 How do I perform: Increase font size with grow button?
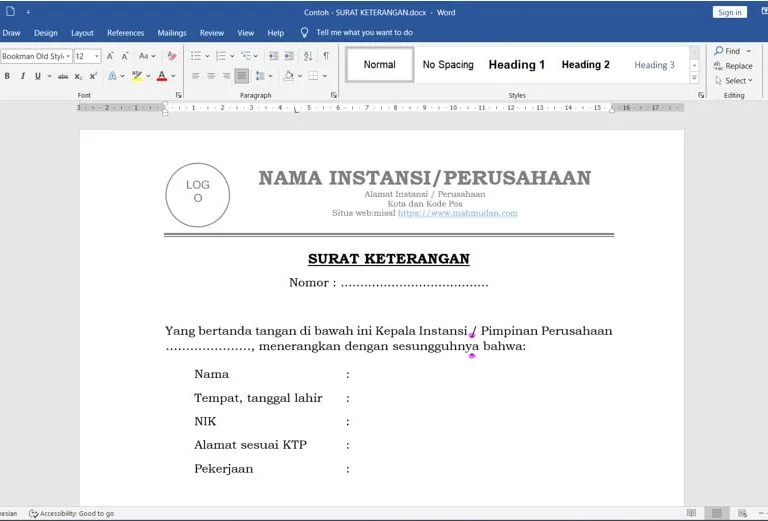110,56
